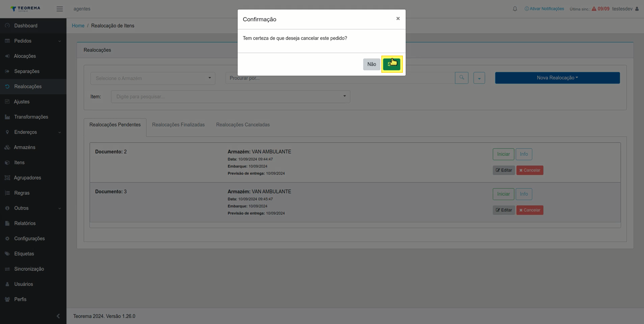
Task: Open Sincronização in the sidebar
Action: coord(33,269)
